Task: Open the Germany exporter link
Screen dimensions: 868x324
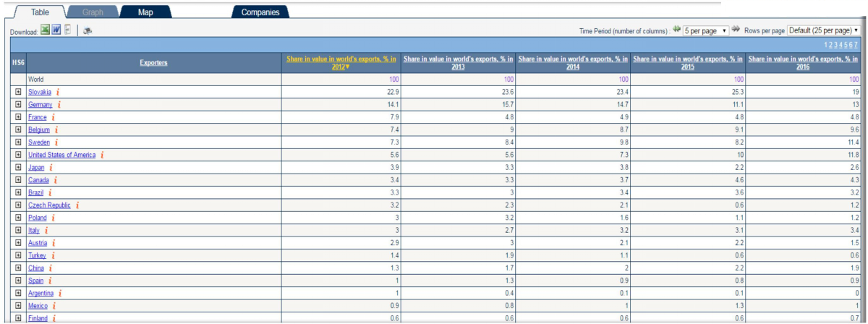Action: (x=40, y=105)
